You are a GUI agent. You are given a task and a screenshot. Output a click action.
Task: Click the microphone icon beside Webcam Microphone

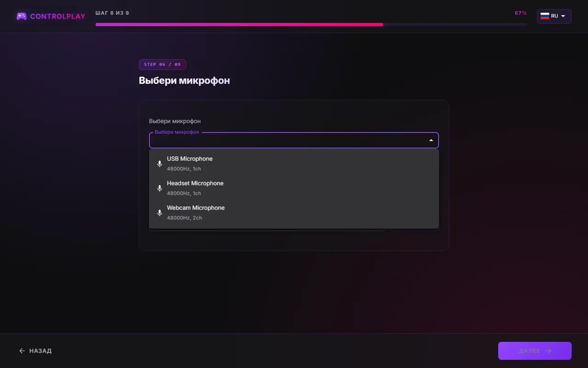(159, 213)
